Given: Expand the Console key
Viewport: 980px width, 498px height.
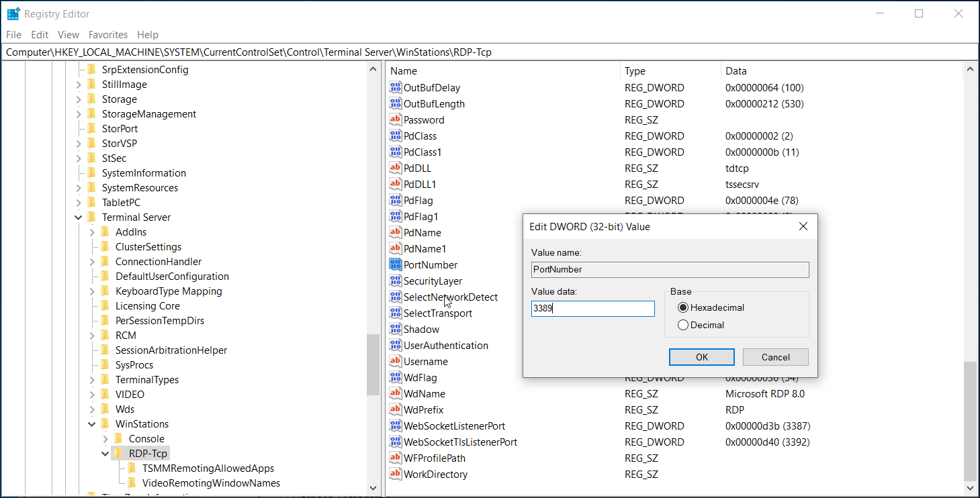Looking at the screenshot, I should coord(105,439).
